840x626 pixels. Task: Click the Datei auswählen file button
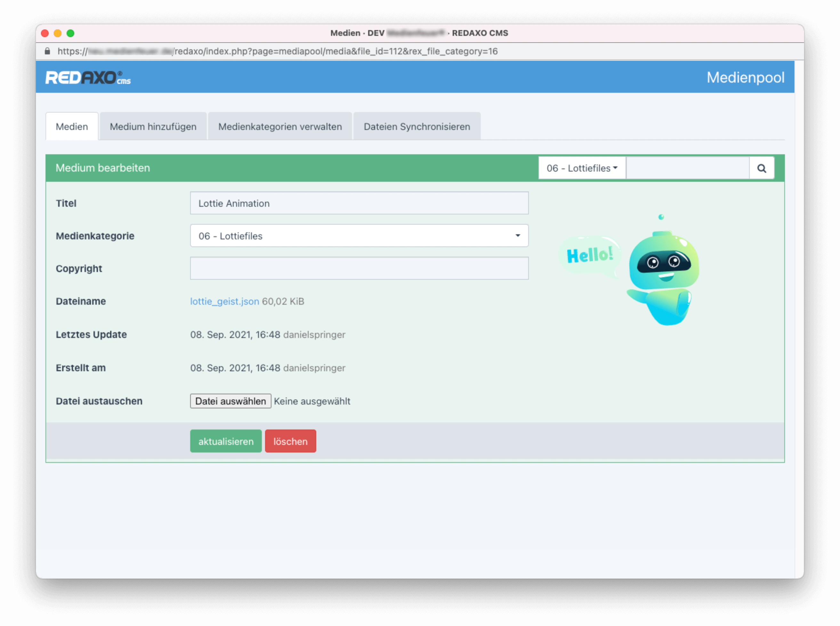230,401
